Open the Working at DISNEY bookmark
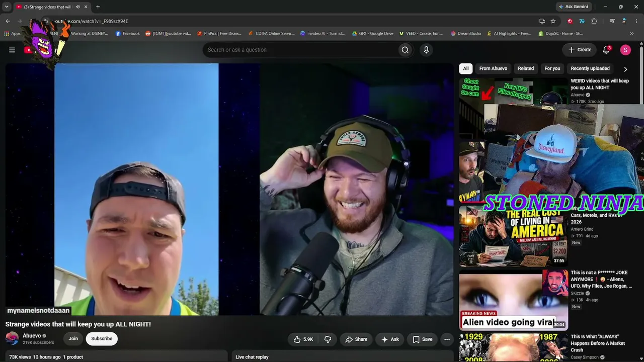 (x=89, y=34)
